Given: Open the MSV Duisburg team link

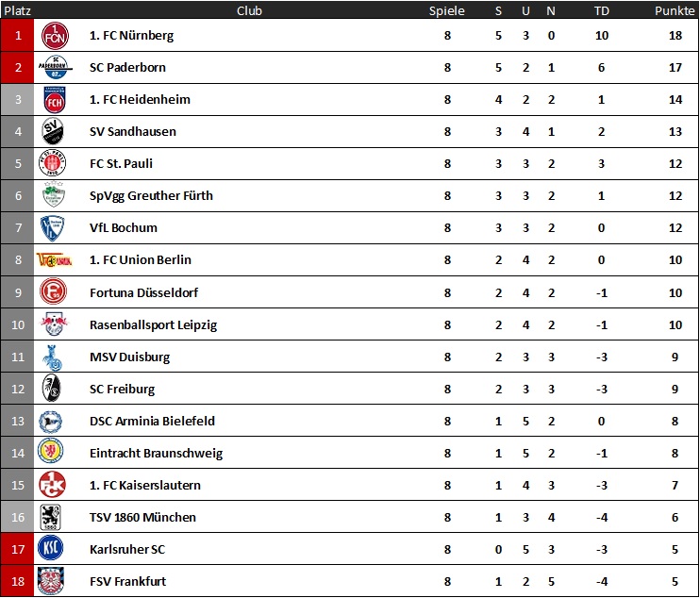Looking at the screenshot, I should (129, 357).
